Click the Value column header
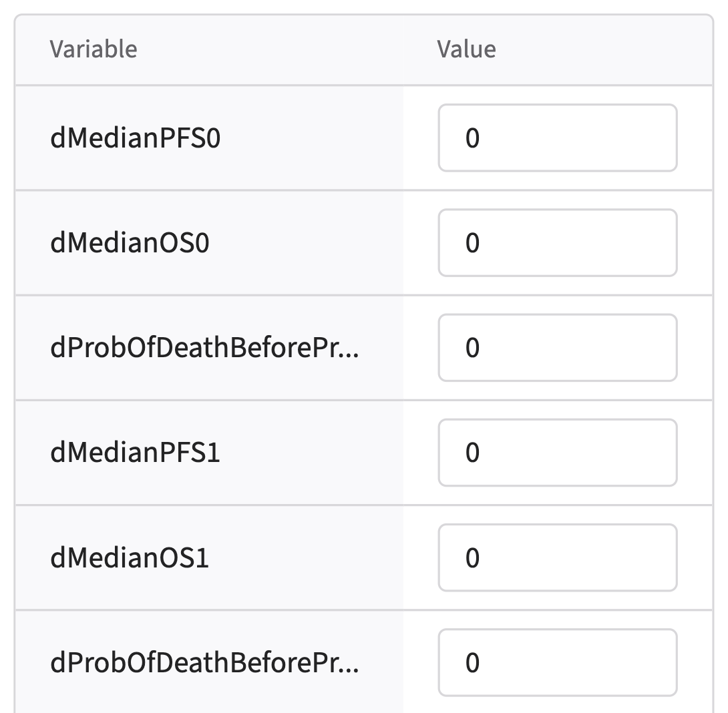This screenshot has height=713, width=728. pos(466,49)
